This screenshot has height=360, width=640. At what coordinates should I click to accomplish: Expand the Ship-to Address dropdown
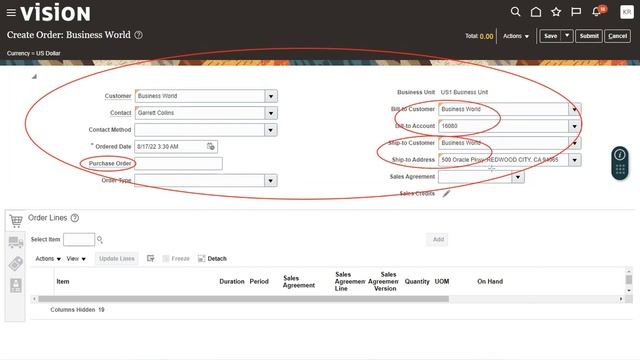coord(575,160)
